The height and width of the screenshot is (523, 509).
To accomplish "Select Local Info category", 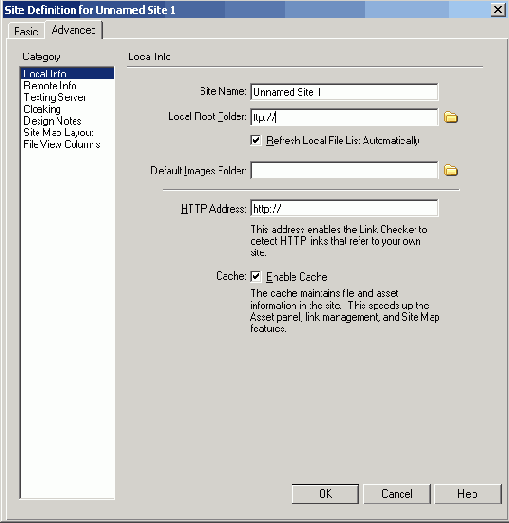I will [67, 73].
